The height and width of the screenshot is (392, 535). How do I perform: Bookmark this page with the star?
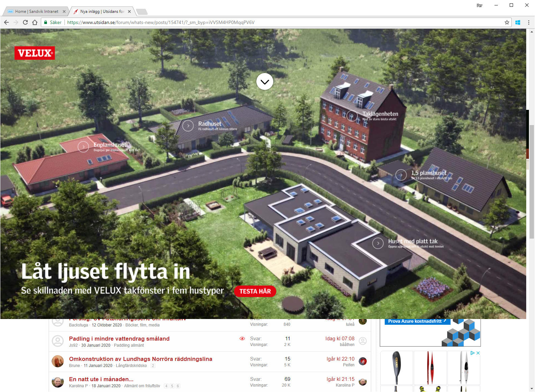point(507,22)
